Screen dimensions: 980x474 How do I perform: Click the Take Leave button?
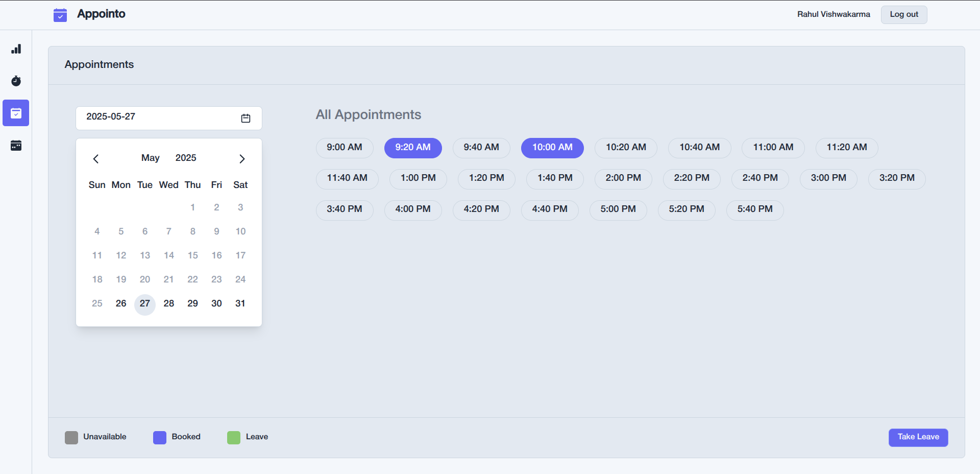(x=917, y=437)
